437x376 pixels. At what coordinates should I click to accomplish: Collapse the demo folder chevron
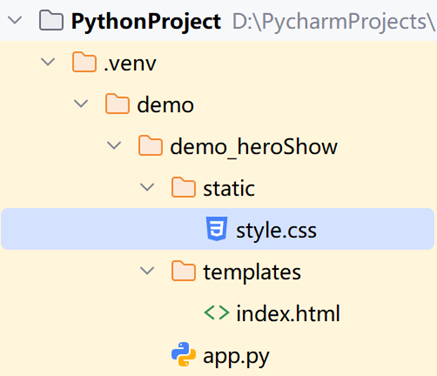pyautogui.click(x=81, y=104)
